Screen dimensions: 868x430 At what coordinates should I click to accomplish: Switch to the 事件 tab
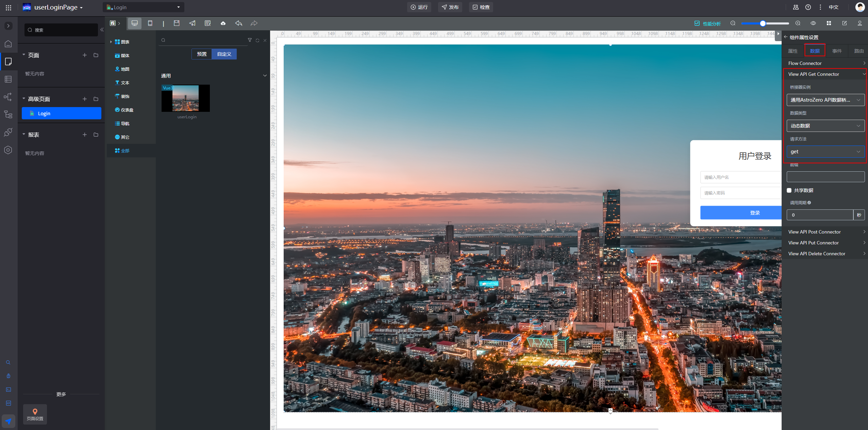point(837,51)
